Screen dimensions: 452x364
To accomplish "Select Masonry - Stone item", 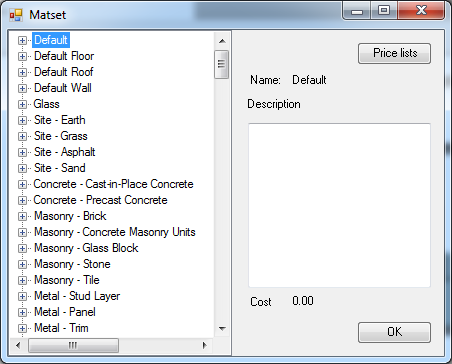I will pos(72,264).
